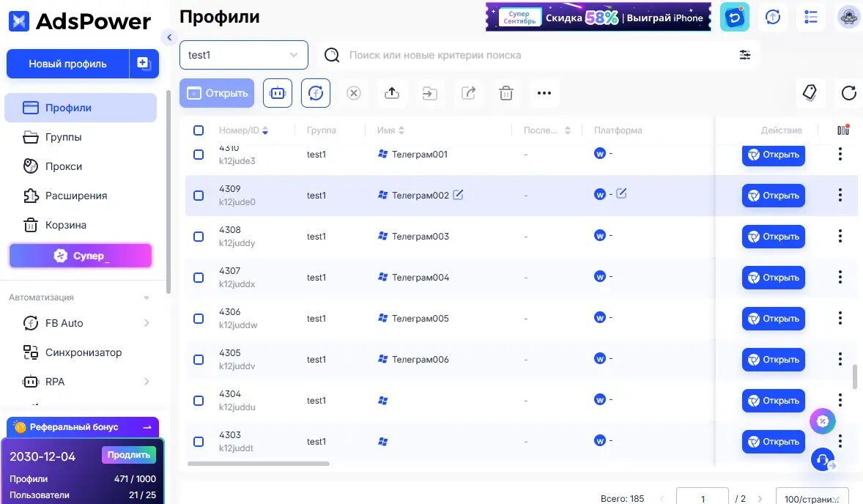Click the Реферальный бонус banner
The image size is (863, 504).
[x=83, y=427]
